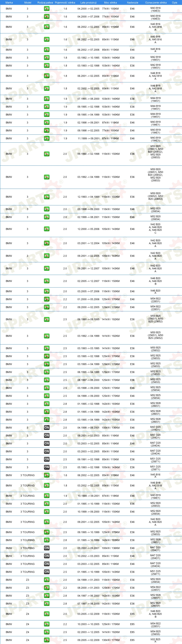Click the petrol icon for 3 Touring 1.8
182x644 pixels.
(47, 485)
